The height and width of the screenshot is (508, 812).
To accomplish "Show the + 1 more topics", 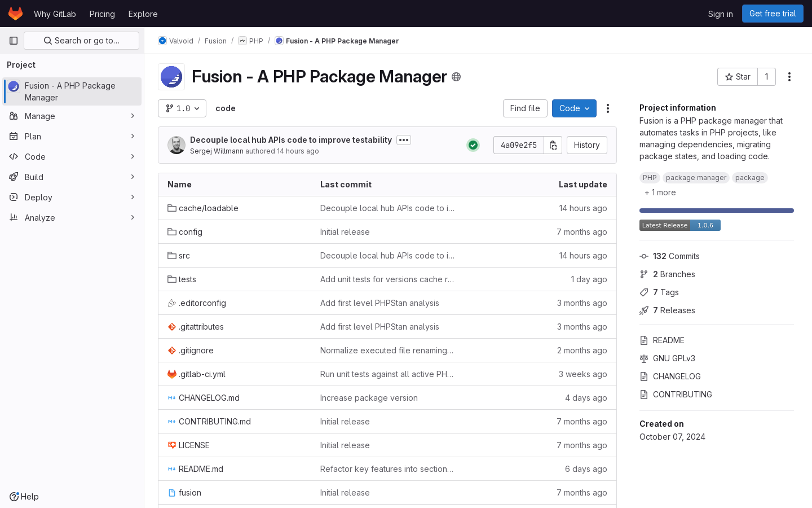I will (x=660, y=192).
